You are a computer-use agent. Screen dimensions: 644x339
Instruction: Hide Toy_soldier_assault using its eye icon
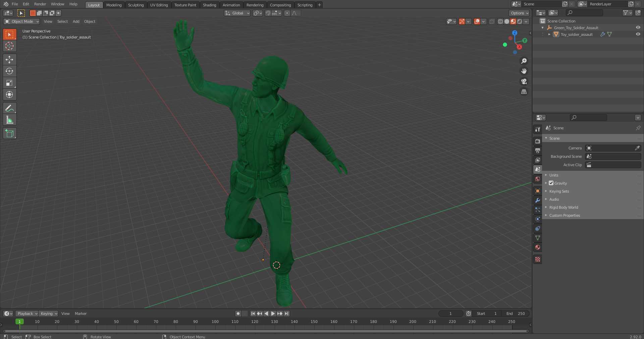tap(638, 34)
